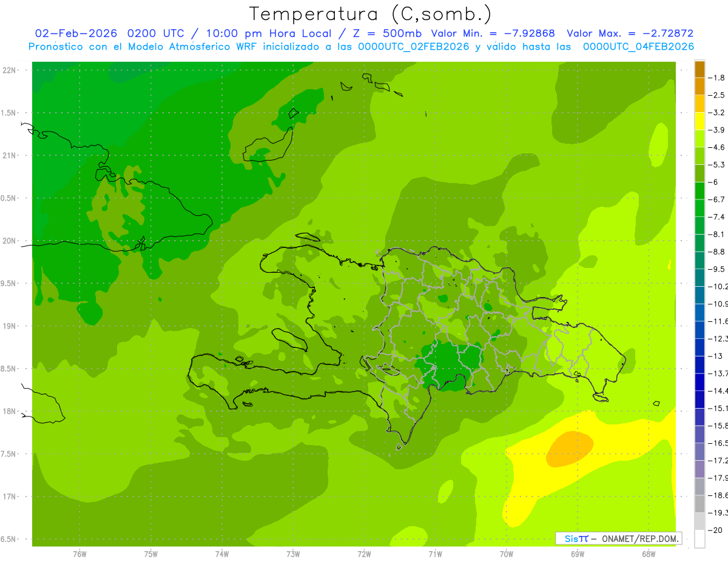This screenshot has width=728, height=562.
Task: Pick the teal swatch between -9.5 and -10.2
Action: (699, 278)
